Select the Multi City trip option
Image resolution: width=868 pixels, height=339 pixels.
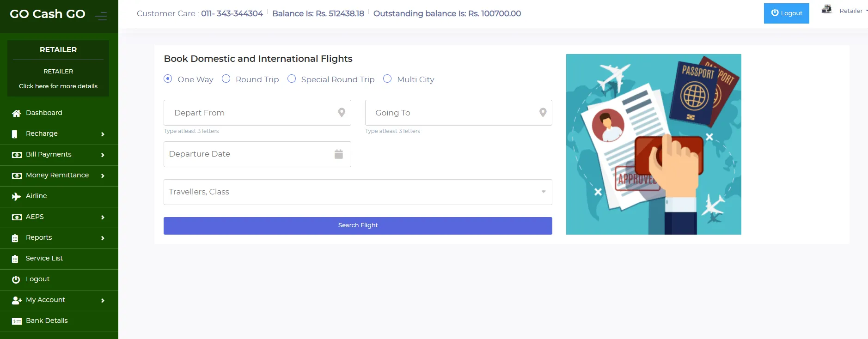(x=387, y=79)
